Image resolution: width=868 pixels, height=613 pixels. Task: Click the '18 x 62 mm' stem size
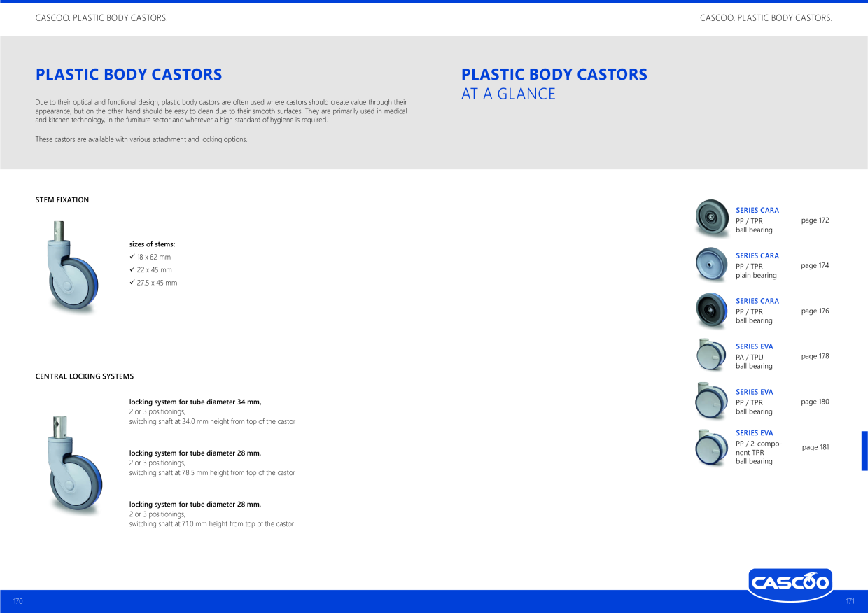click(154, 258)
